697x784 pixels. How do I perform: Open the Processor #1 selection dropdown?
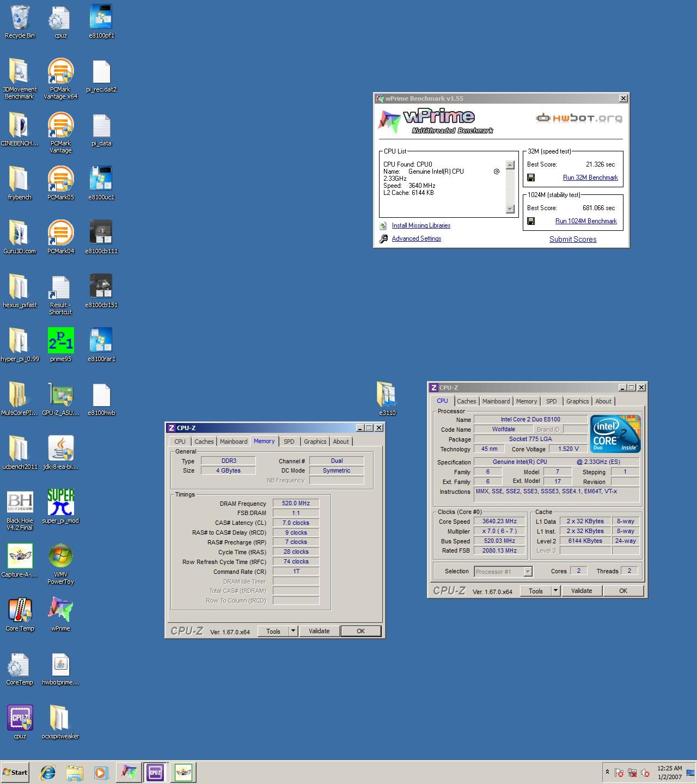[503, 571]
